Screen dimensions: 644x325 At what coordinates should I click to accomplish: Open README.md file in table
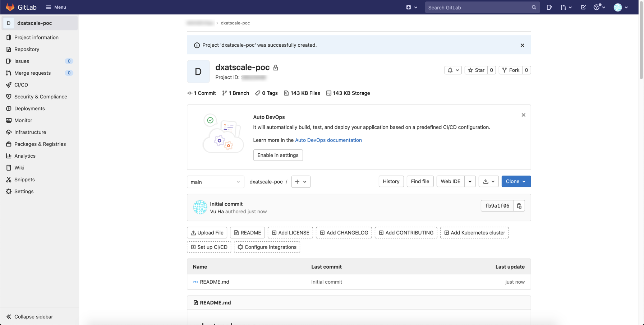pos(214,282)
